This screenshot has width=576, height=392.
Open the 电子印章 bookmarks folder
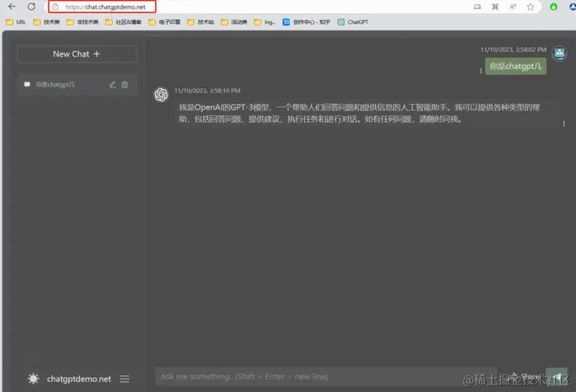coord(165,22)
